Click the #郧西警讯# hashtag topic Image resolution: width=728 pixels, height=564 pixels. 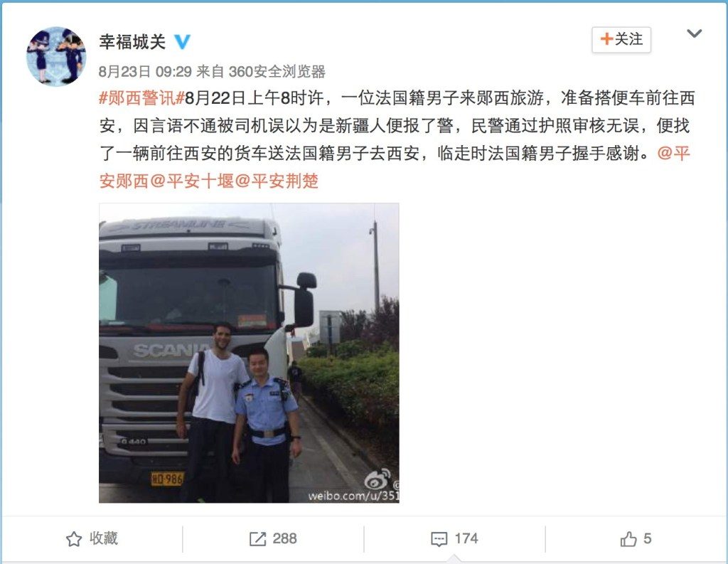click(x=142, y=98)
